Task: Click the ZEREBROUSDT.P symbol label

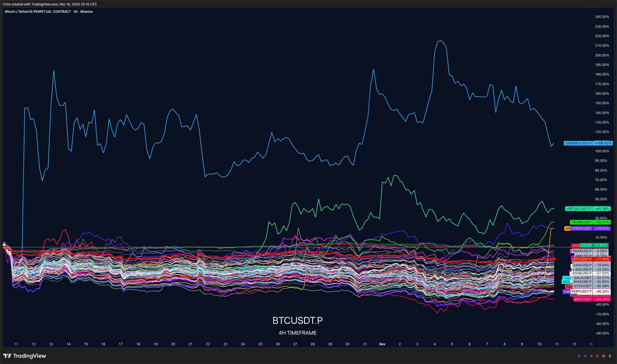Action: [x=578, y=143]
